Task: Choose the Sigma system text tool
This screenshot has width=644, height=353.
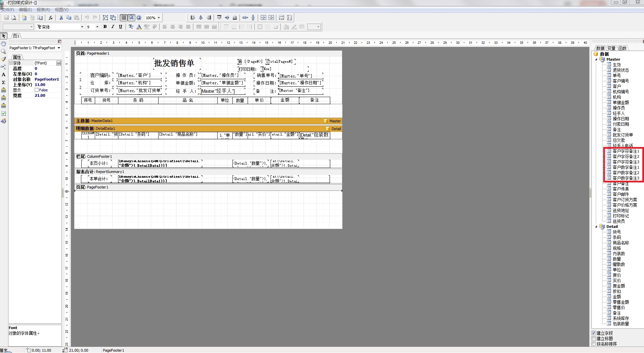Action: coord(3,82)
